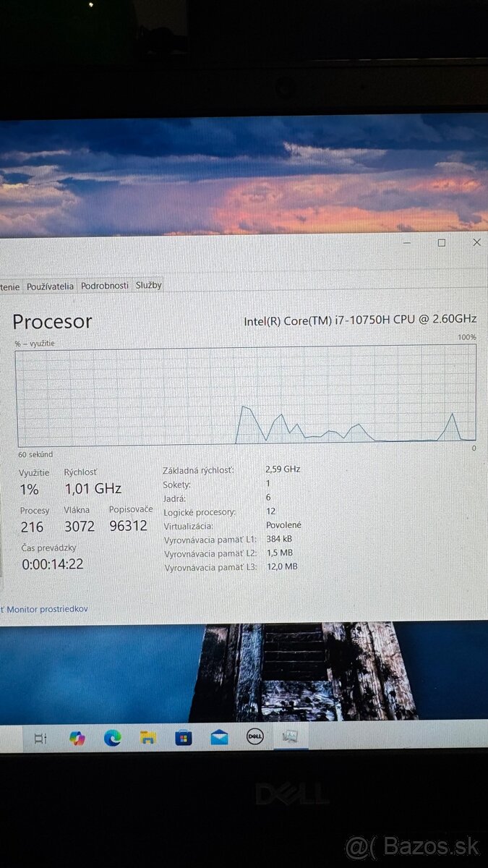Image resolution: width=488 pixels, height=868 pixels.
Task: Click the 3072 threads value
Action: click(80, 526)
